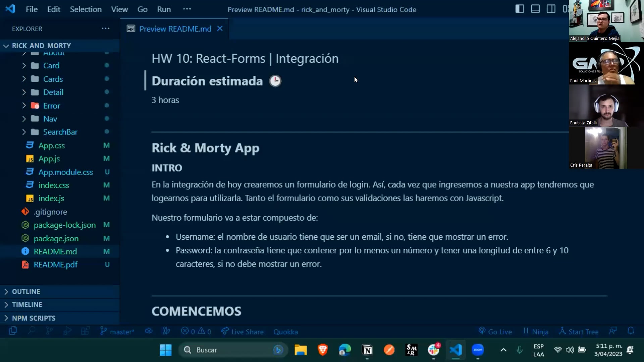Click Go Live in status bar
This screenshot has width=644, height=362.
(x=495, y=331)
